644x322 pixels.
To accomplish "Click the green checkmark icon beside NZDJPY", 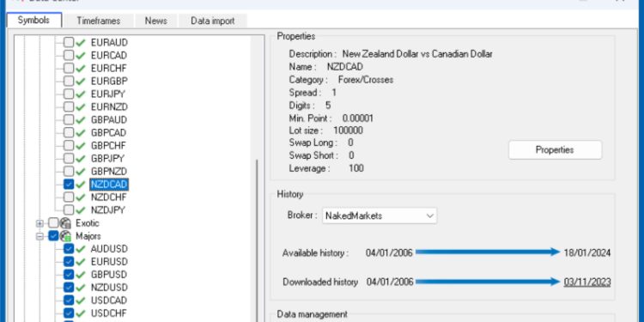I will click(81, 210).
